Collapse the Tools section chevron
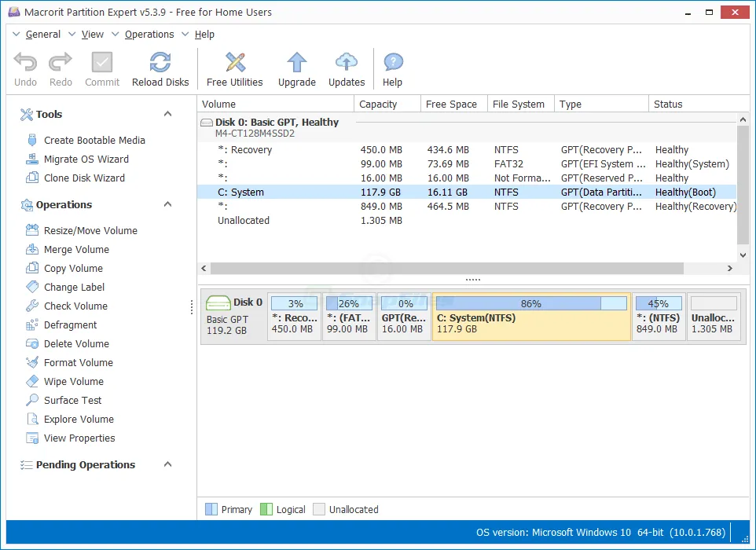This screenshot has width=756, height=550. [x=168, y=114]
